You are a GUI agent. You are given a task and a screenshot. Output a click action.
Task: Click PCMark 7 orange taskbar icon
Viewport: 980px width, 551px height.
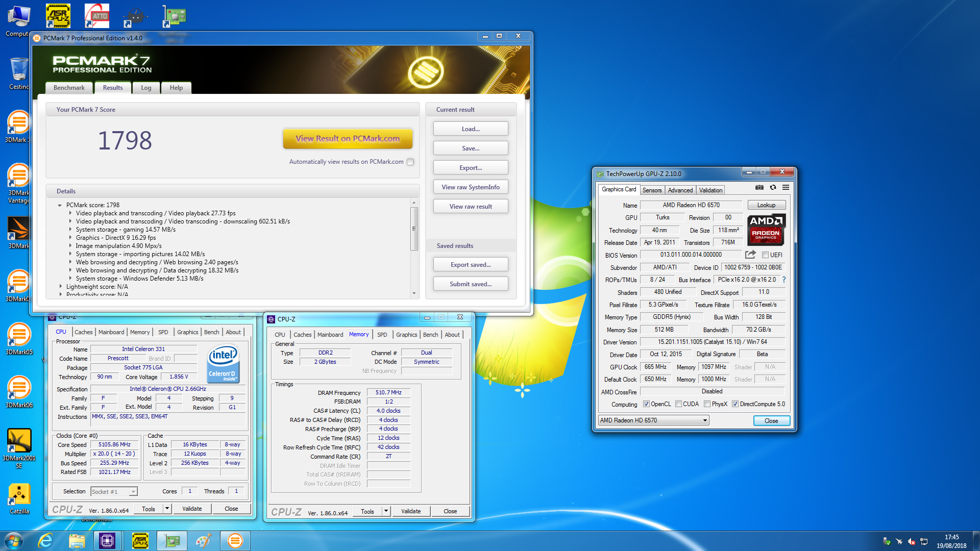(235, 541)
